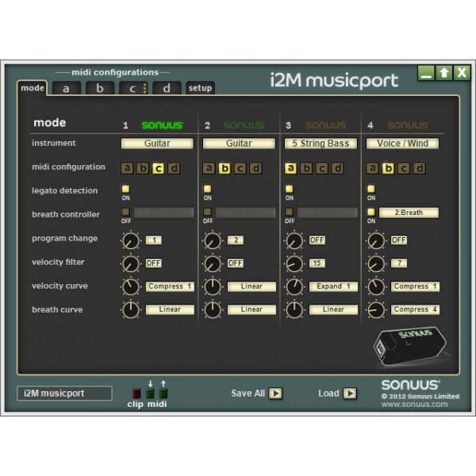Select midi configuration c for mode 2
Viewport: 476px width, 476px height.
pyautogui.click(x=240, y=168)
